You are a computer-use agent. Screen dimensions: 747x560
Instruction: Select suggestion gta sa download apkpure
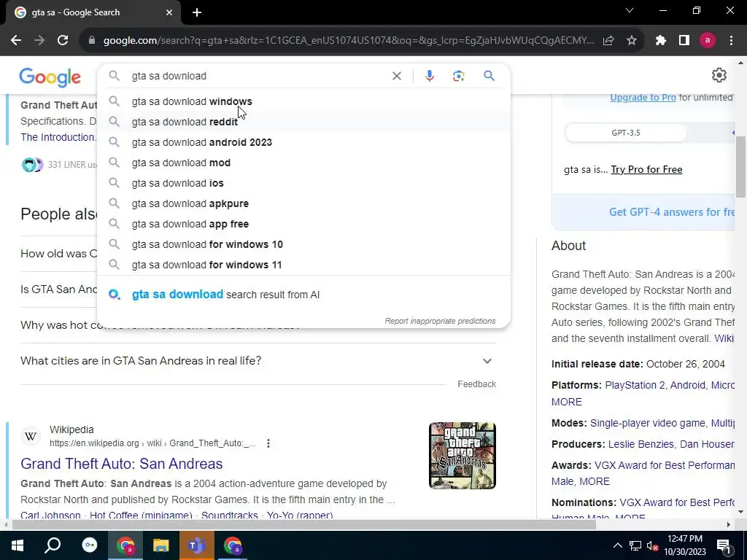304,204
